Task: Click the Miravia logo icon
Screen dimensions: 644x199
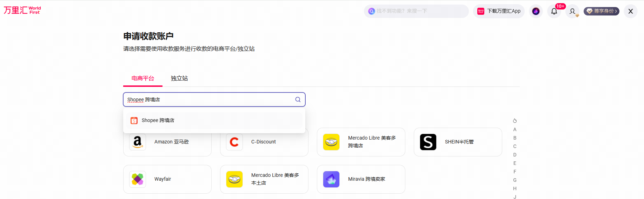Action: click(x=331, y=179)
